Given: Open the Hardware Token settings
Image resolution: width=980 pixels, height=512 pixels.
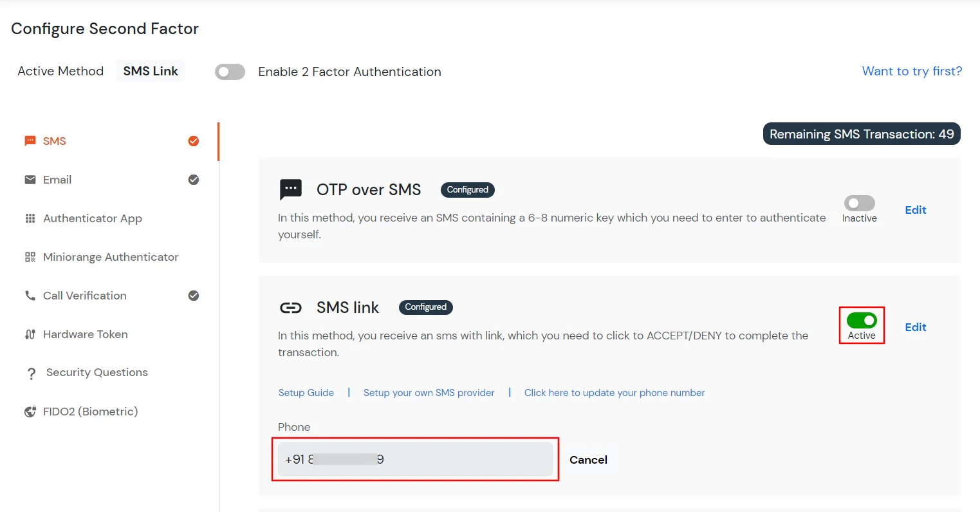Looking at the screenshot, I should tap(84, 334).
